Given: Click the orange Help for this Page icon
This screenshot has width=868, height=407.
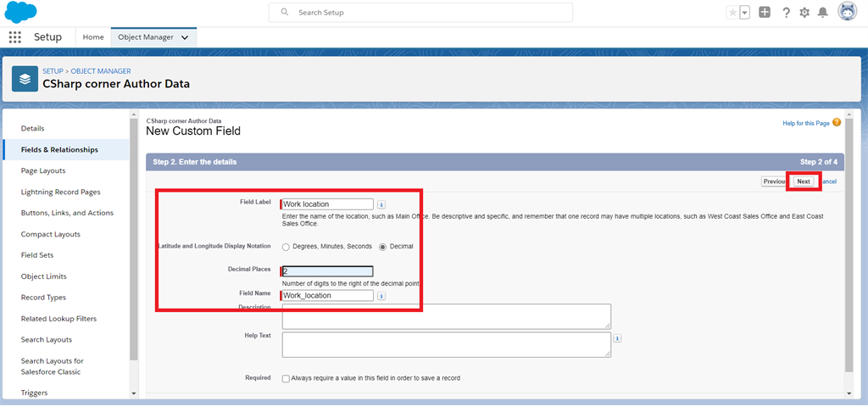Looking at the screenshot, I should [837, 123].
